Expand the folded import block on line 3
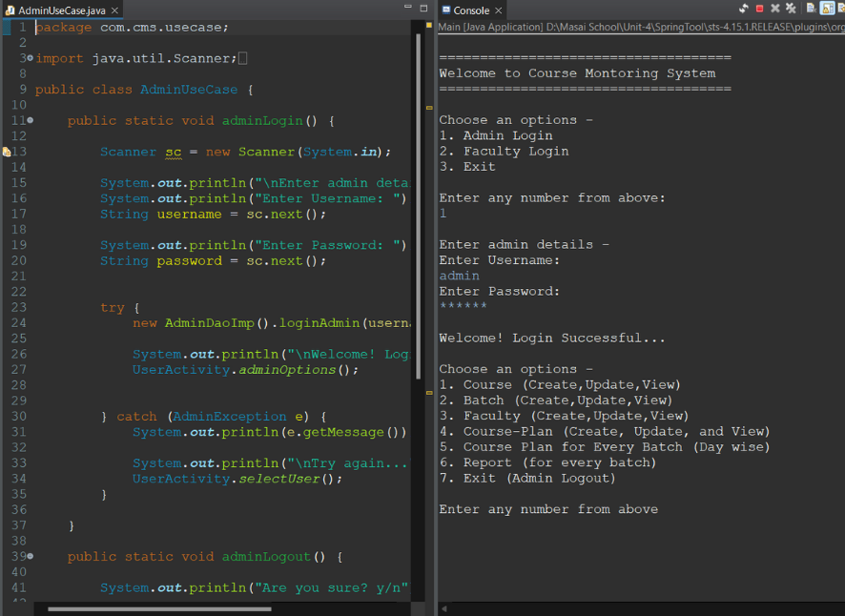This screenshot has width=845, height=616. pos(31,57)
